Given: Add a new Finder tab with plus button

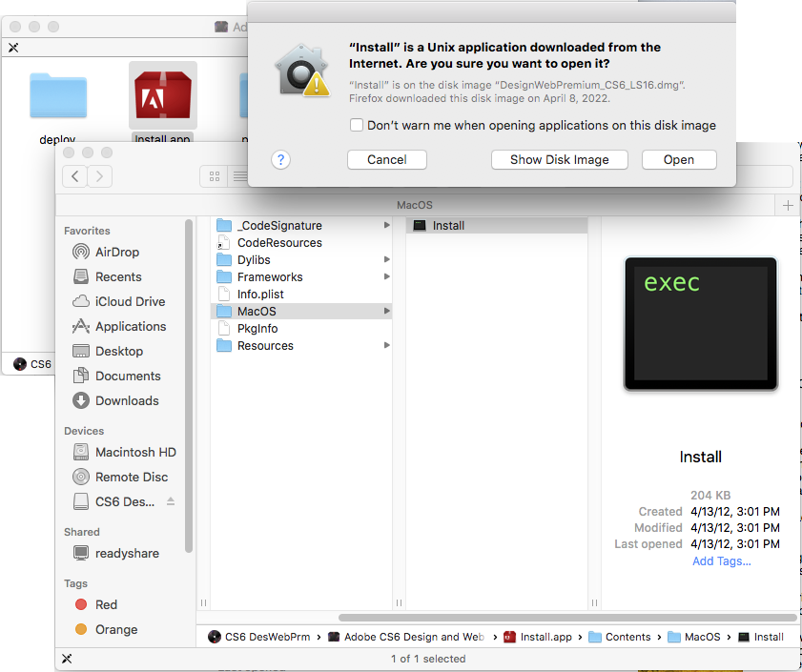Looking at the screenshot, I should pyautogui.click(x=788, y=206).
